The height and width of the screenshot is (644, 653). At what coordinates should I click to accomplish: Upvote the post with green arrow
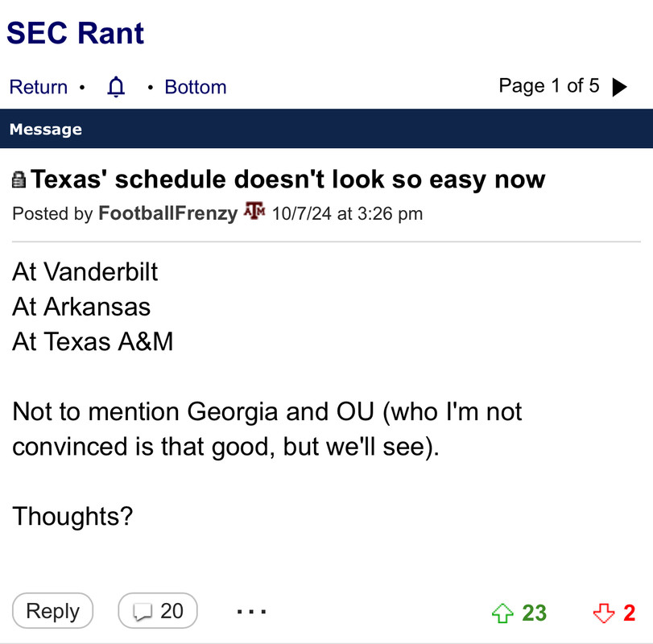[502, 613]
